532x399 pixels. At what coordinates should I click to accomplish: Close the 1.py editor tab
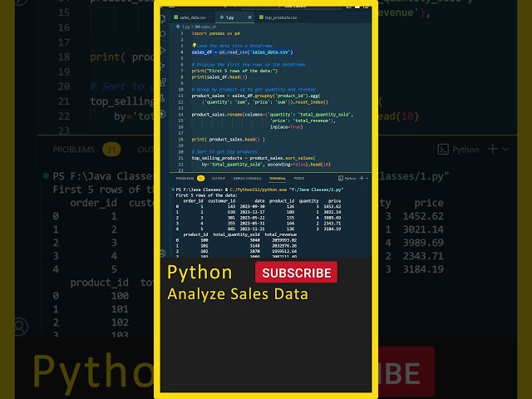point(249,17)
